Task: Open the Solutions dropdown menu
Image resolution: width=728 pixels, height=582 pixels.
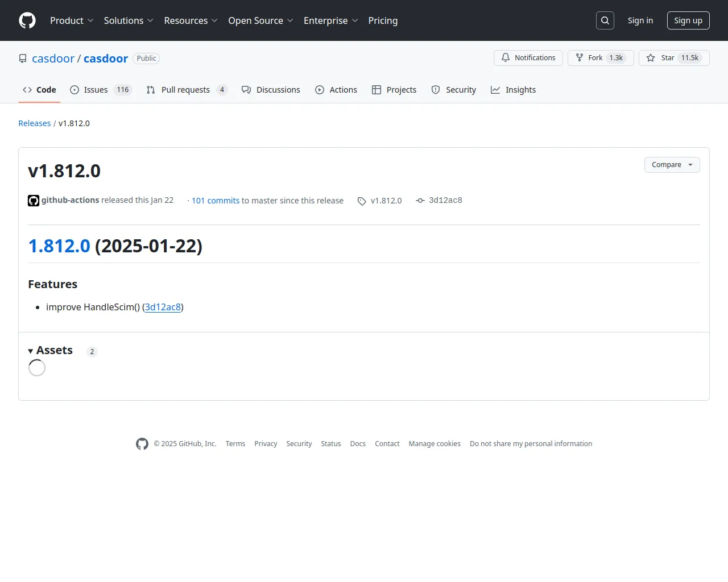Action: [x=129, y=20]
